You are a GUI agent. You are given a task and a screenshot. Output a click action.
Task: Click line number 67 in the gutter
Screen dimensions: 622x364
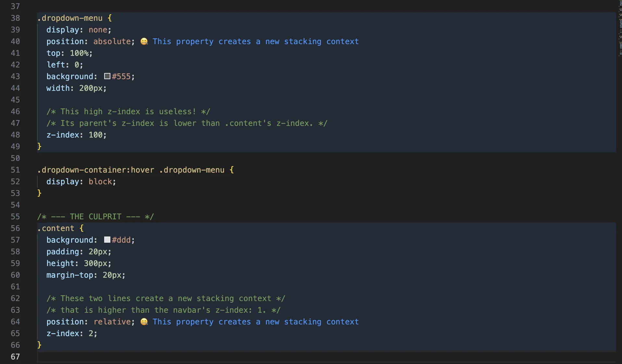[x=15, y=357]
